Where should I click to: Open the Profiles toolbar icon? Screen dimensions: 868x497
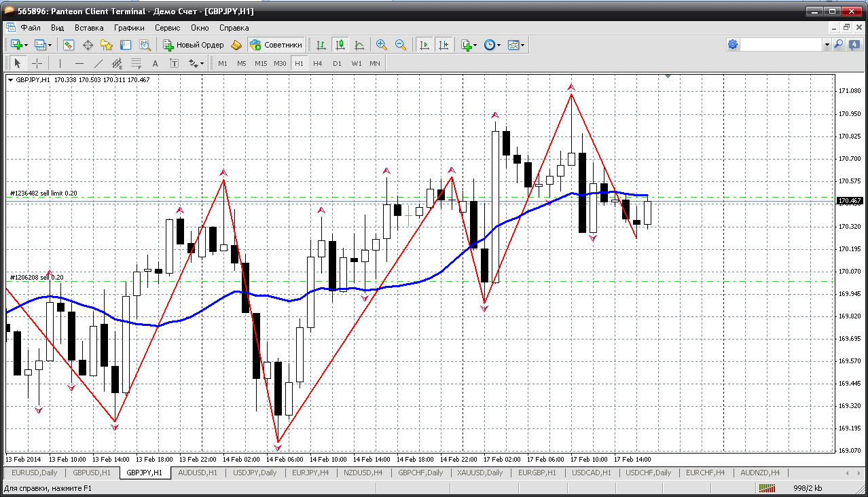[40, 45]
